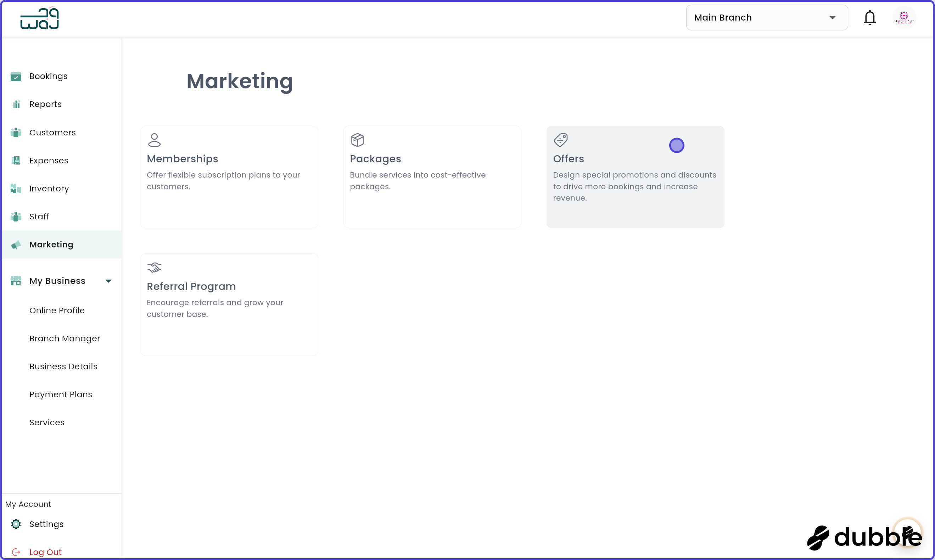Select the Settings gear icon
Viewport: 935px width, 560px height.
click(x=16, y=524)
